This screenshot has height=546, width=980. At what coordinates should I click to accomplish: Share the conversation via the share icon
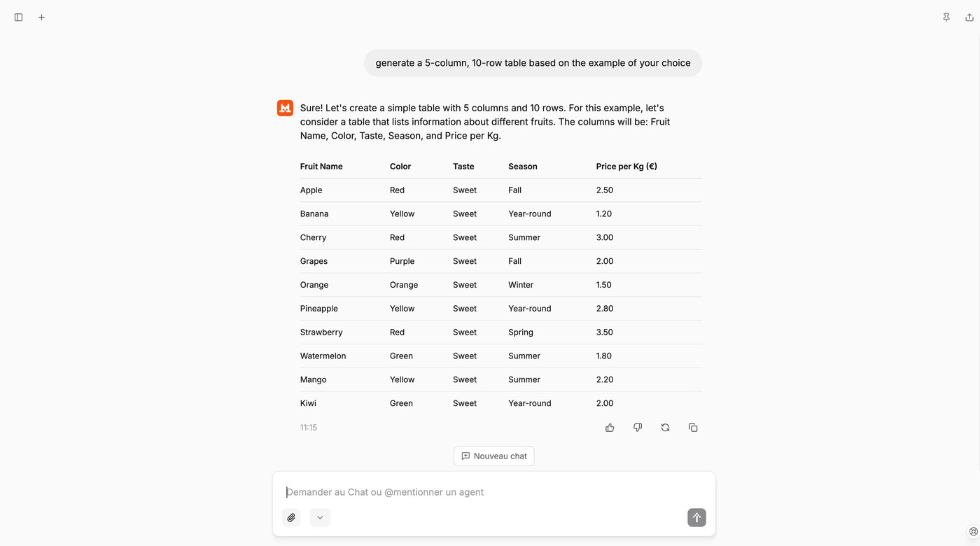(969, 17)
